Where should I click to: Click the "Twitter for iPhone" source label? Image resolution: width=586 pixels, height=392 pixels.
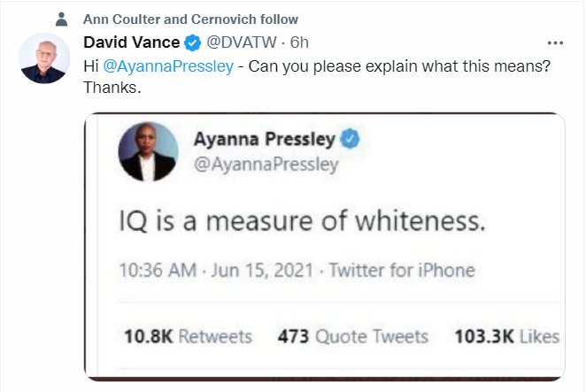[401, 271]
